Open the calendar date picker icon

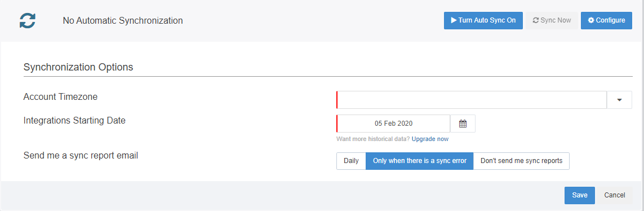(x=463, y=124)
